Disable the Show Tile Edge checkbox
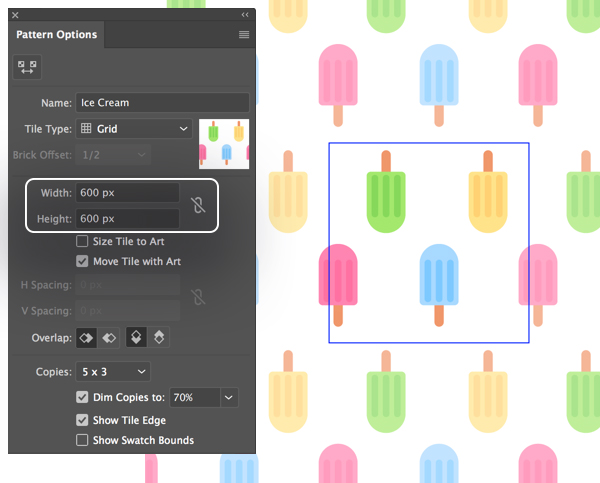The width and height of the screenshot is (600, 483). (x=83, y=421)
